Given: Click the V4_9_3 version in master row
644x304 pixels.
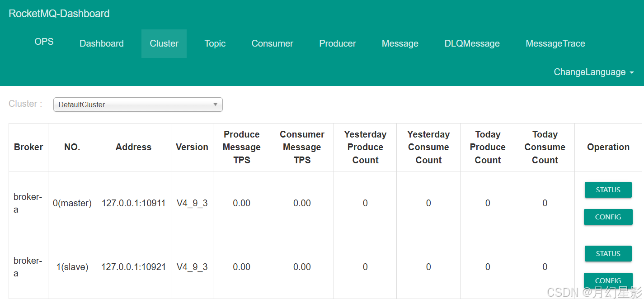Looking at the screenshot, I should click(x=192, y=203).
